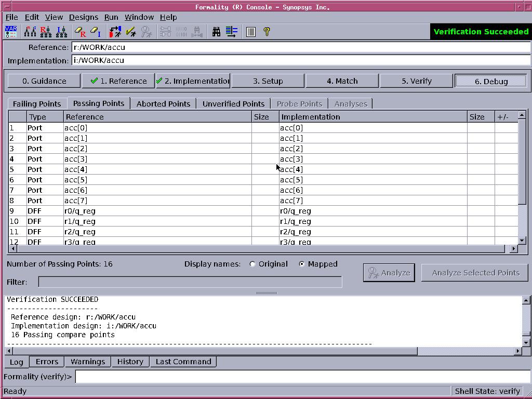Image resolution: width=532 pixels, height=399 pixels.
Task: Click the run matching toolbar icon
Action: tap(115, 32)
